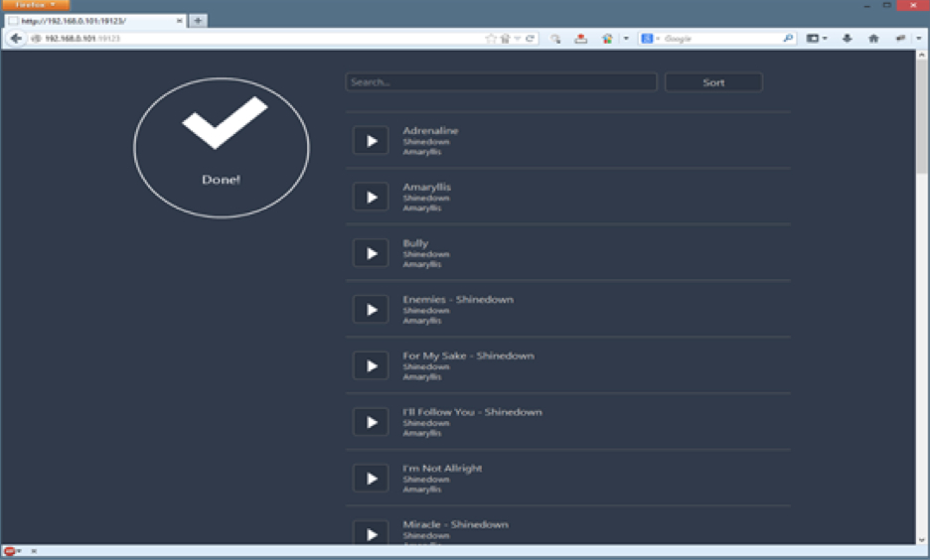Click the scrollbar up arrow
This screenshot has width=930, height=560.
[922, 55]
